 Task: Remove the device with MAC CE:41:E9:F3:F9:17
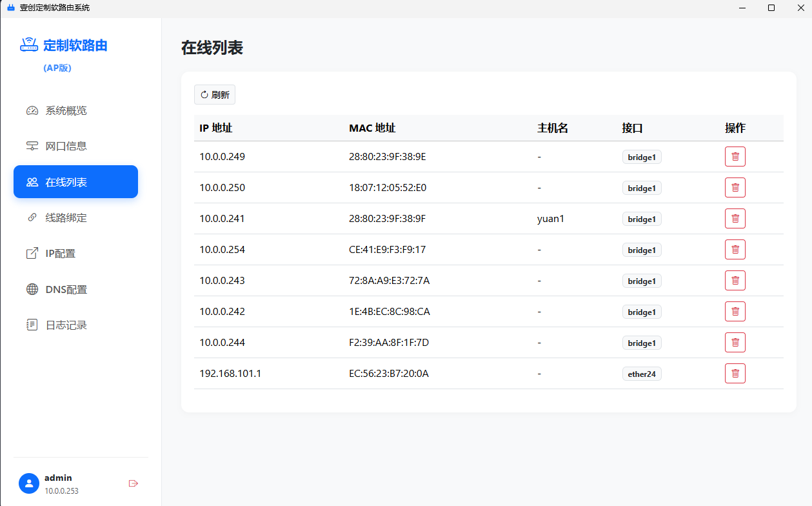735,249
